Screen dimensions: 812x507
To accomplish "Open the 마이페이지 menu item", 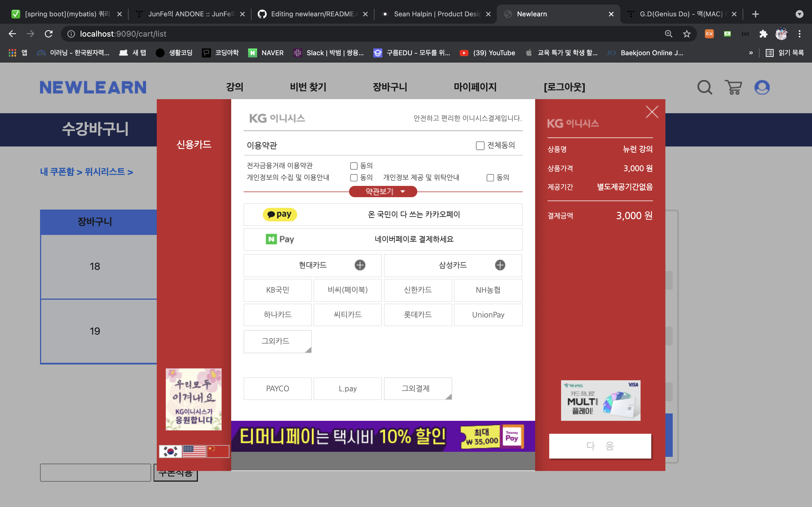I will click(x=475, y=87).
